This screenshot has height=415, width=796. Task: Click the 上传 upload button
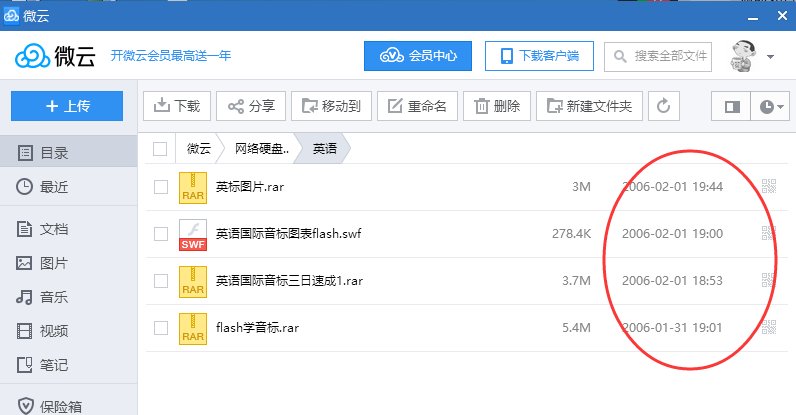click(67, 106)
